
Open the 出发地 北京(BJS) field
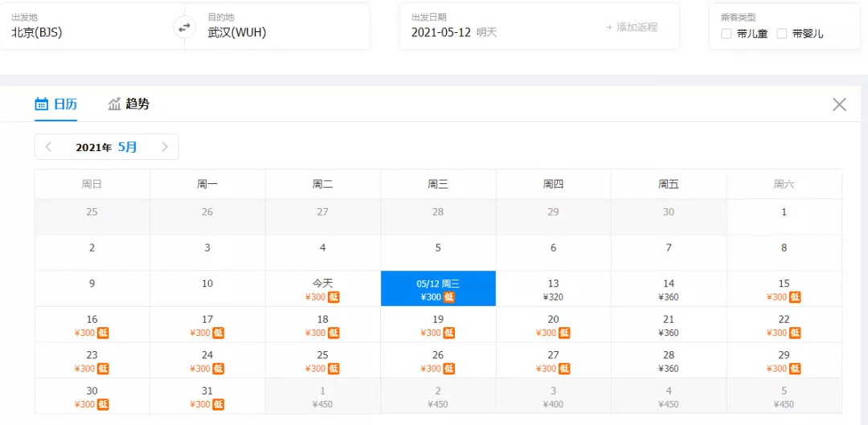pos(92,27)
